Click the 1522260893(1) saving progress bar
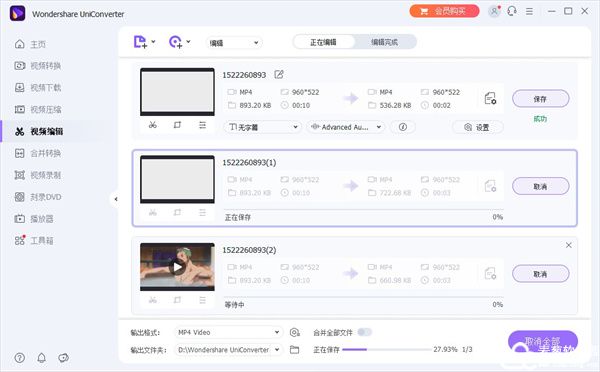 pos(364,209)
